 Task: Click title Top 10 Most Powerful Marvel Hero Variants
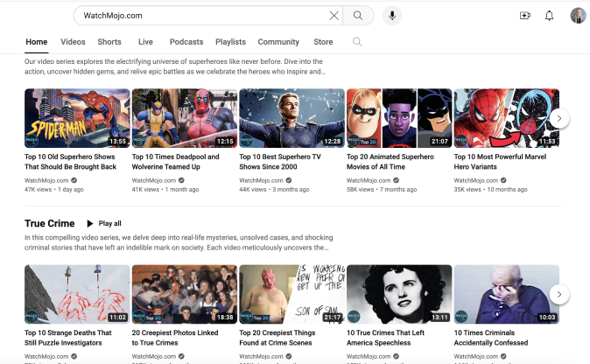coord(500,162)
